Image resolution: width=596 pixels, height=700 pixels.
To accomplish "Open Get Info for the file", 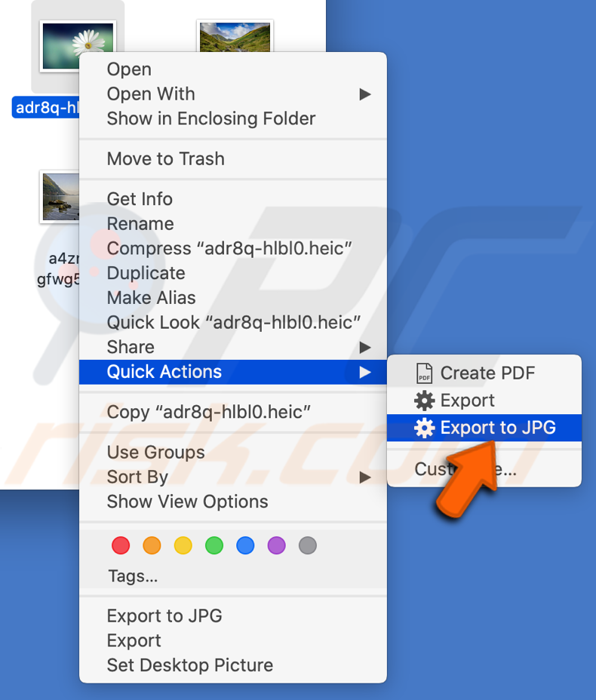I will click(x=233, y=199).
